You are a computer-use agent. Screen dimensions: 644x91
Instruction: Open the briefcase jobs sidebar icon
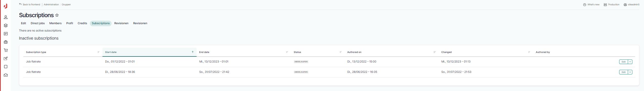click(6, 42)
